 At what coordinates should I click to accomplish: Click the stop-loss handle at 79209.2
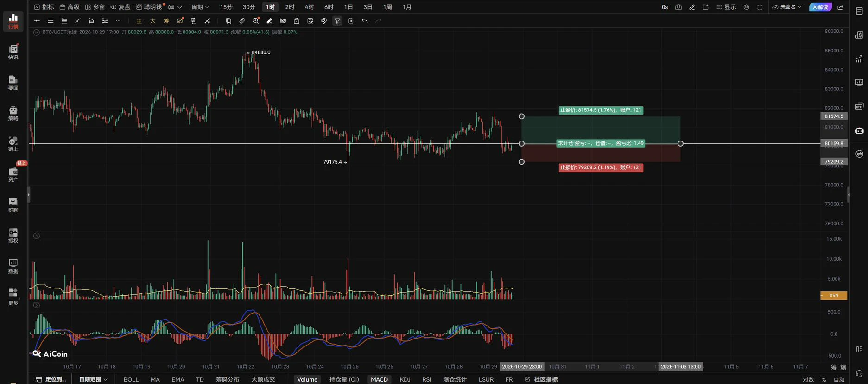[x=521, y=162]
